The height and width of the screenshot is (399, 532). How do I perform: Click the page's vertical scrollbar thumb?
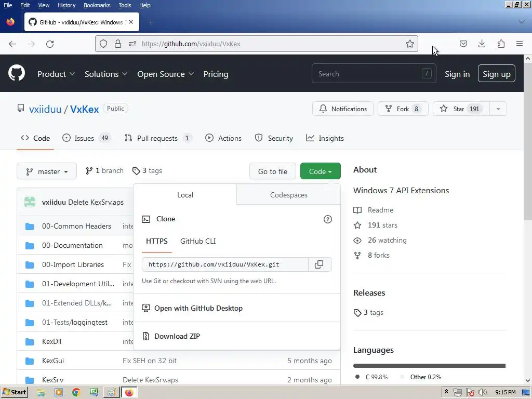click(528, 141)
